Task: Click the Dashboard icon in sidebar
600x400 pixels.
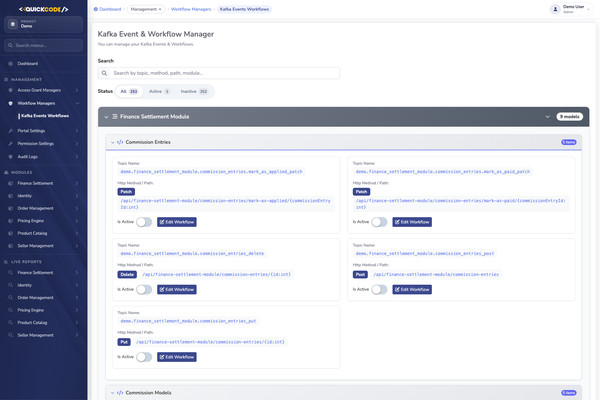Action: (x=10, y=64)
